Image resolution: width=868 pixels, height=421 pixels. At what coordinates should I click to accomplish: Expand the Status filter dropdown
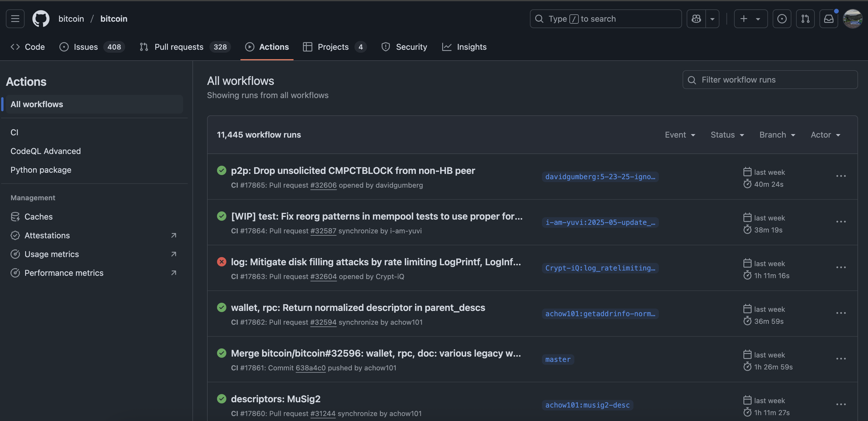[727, 135]
